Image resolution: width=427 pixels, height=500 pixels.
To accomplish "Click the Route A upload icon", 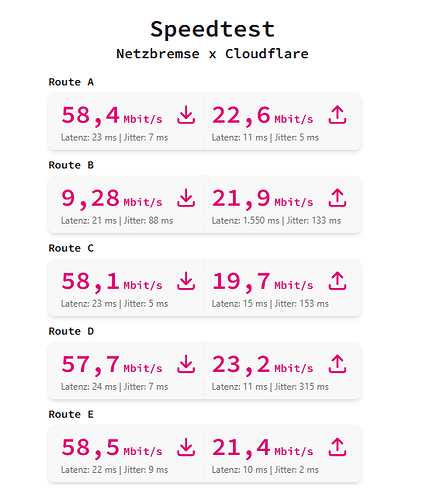I will pos(337,115).
